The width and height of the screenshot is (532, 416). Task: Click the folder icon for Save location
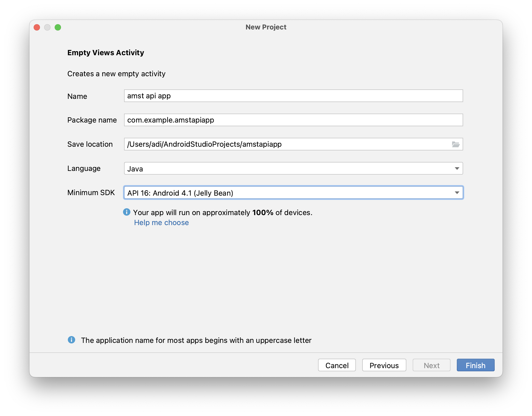[456, 144]
